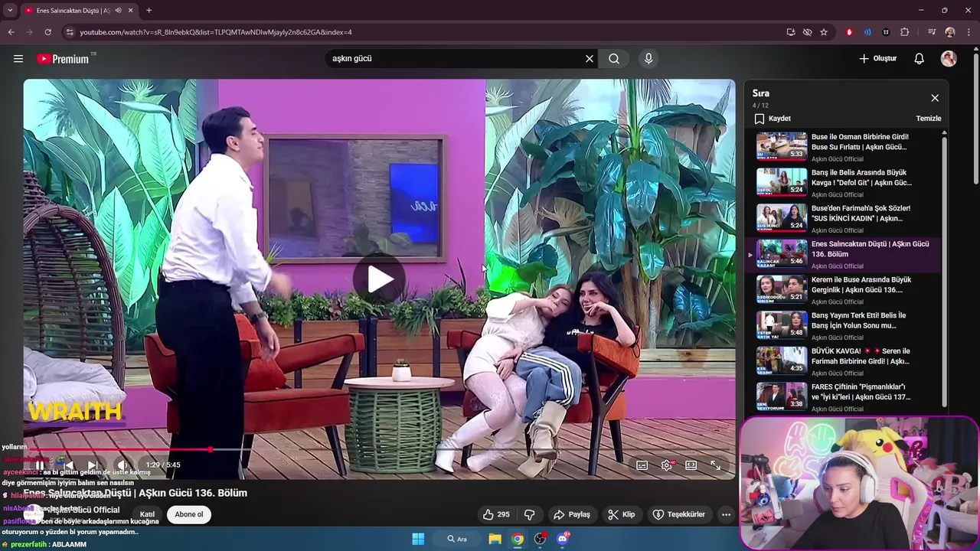This screenshot has width=980, height=551.
Task: Send thanks with Teşekkürler
Action: click(x=679, y=514)
